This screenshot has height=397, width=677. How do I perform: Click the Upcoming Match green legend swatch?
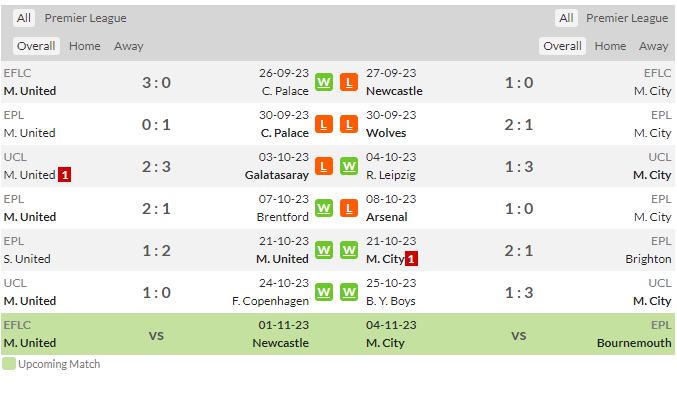[9, 364]
